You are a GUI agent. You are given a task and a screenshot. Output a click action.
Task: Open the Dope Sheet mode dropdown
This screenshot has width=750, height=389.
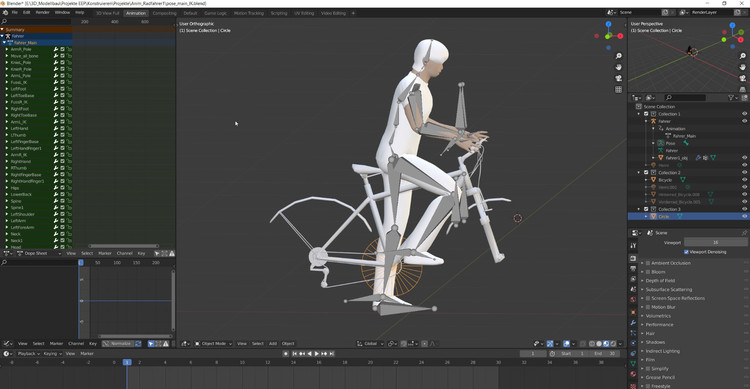click(39, 253)
